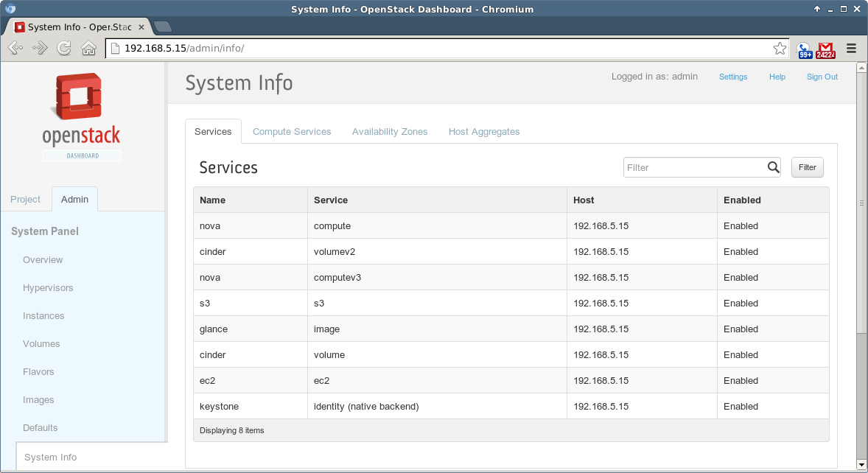Viewport: 868px width, 473px height.
Task: Open the Gmail extension icon
Action: coord(826,49)
